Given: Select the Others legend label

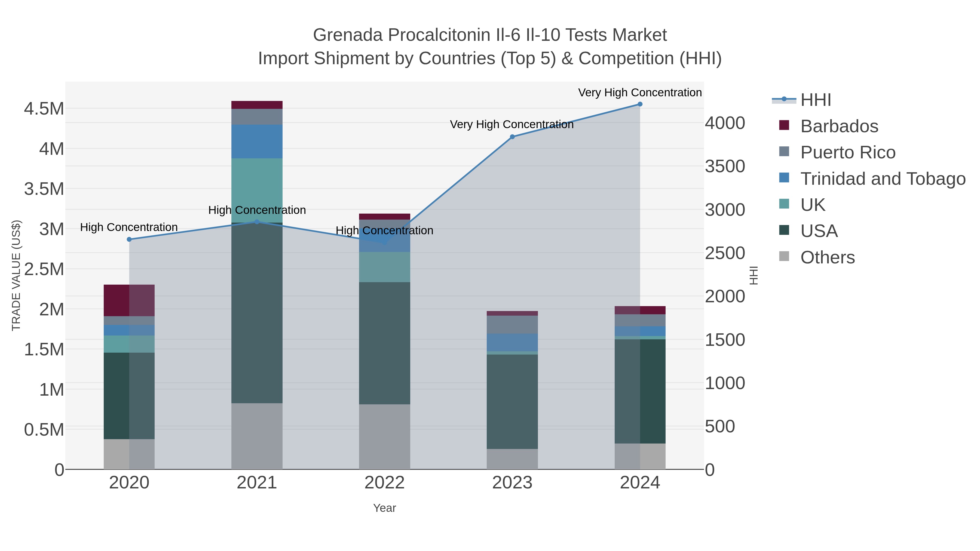Looking at the screenshot, I should pos(828,257).
